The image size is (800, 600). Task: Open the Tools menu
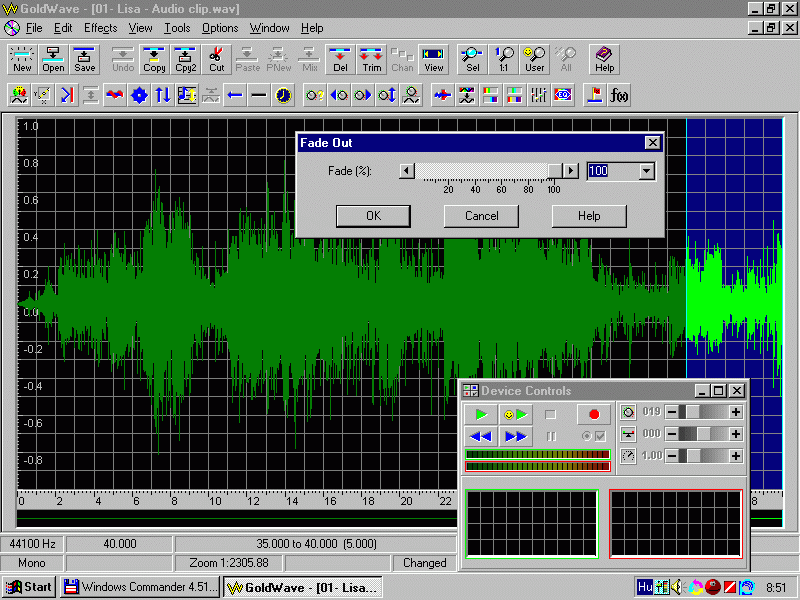pos(177,28)
